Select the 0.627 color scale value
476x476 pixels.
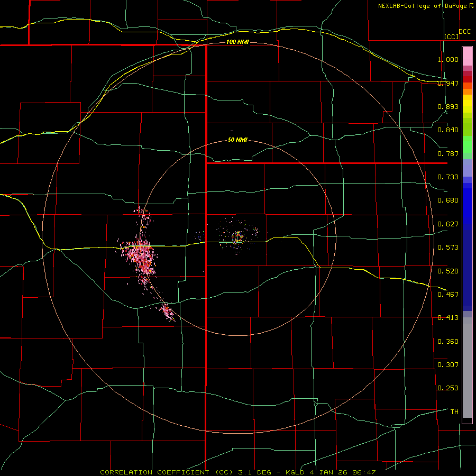(x=448, y=224)
